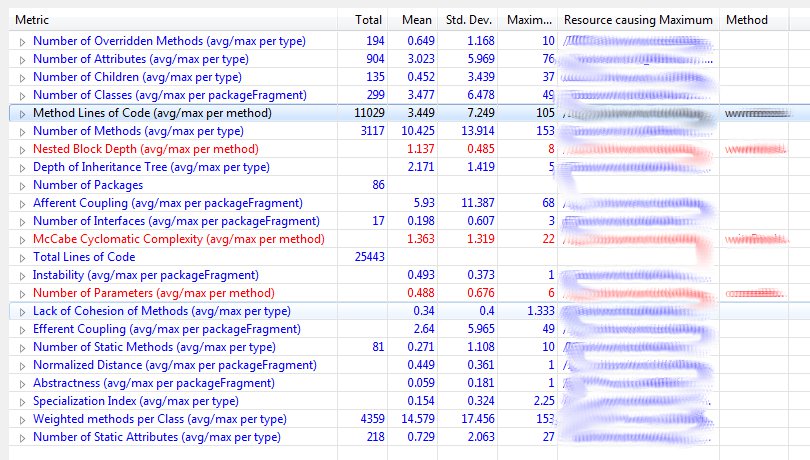Select Number of Interfaces metric
810x460 pixels.
176,221
